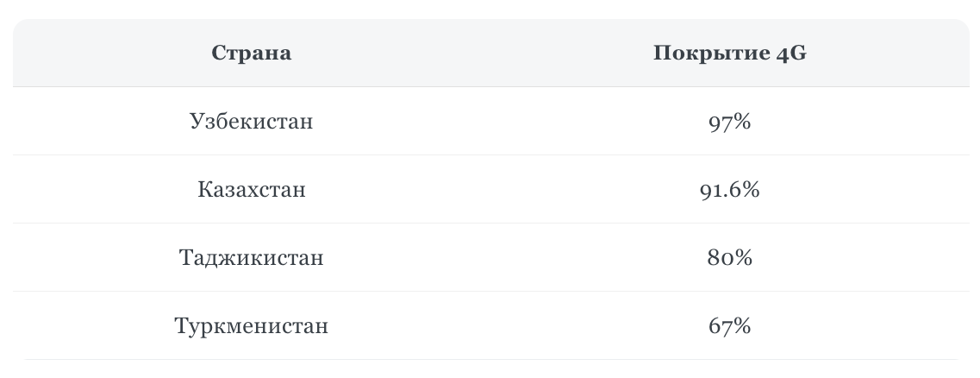Click the 91.6% coverage value

pos(729,189)
